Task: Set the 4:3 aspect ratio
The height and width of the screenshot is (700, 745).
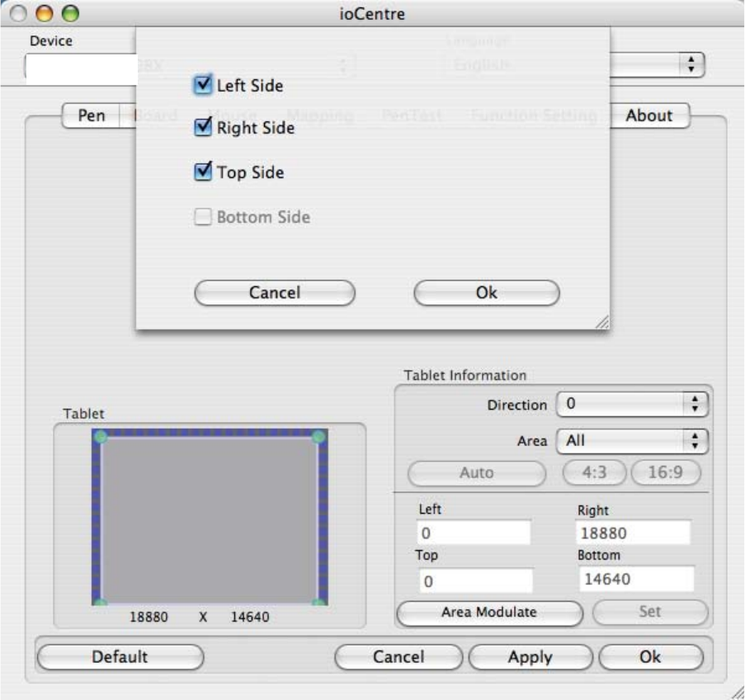Action: pyautogui.click(x=594, y=472)
